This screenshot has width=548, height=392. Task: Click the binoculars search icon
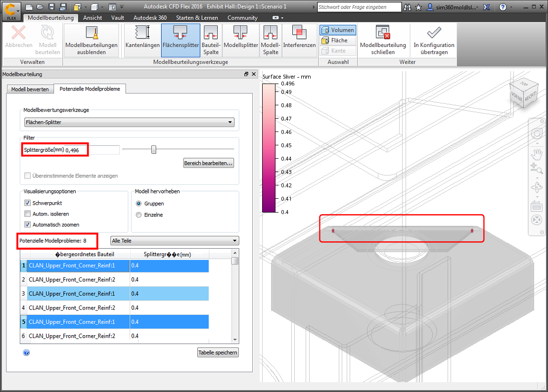pyautogui.click(x=408, y=7)
